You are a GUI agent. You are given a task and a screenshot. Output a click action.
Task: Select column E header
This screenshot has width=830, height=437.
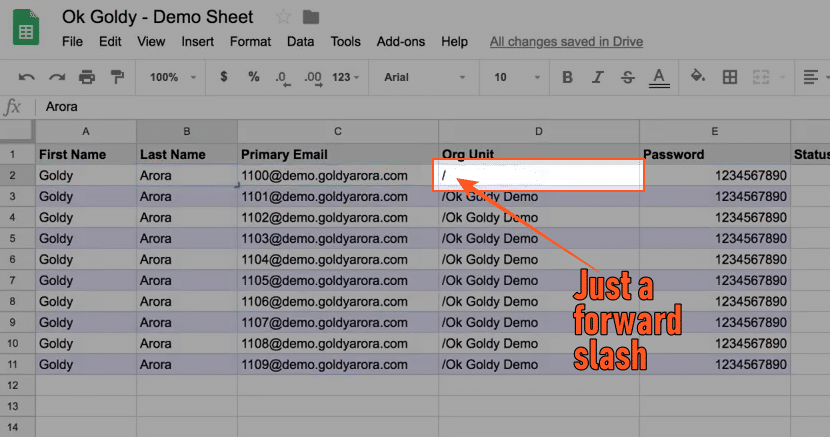[x=715, y=131]
